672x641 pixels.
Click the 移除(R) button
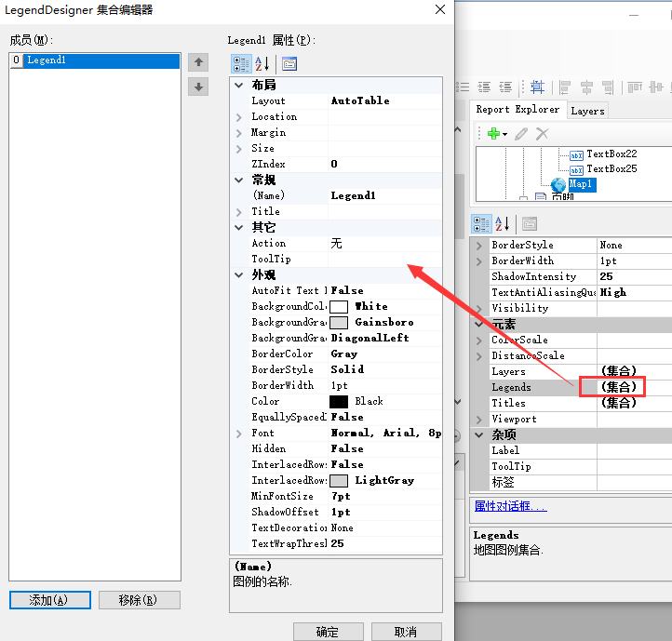point(140,600)
